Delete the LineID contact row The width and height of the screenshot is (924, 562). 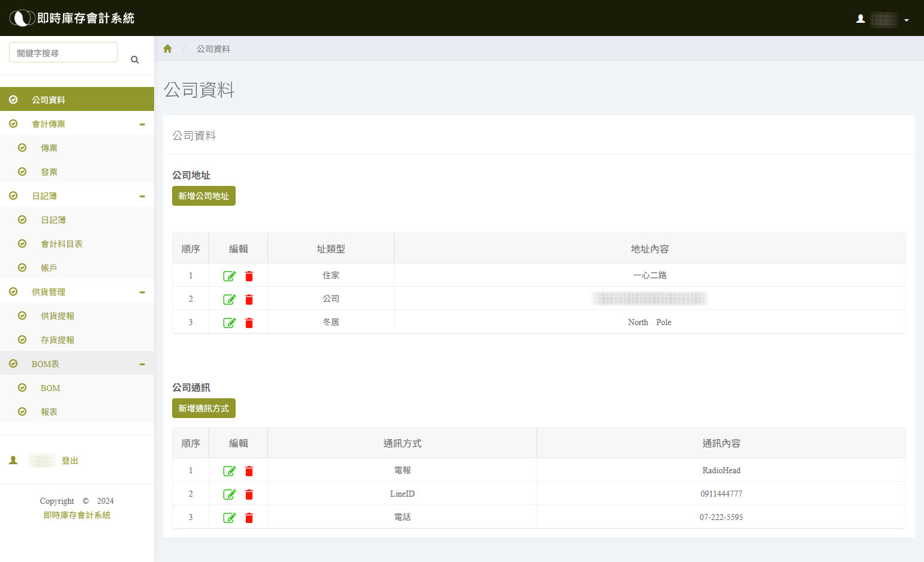pyautogui.click(x=249, y=494)
